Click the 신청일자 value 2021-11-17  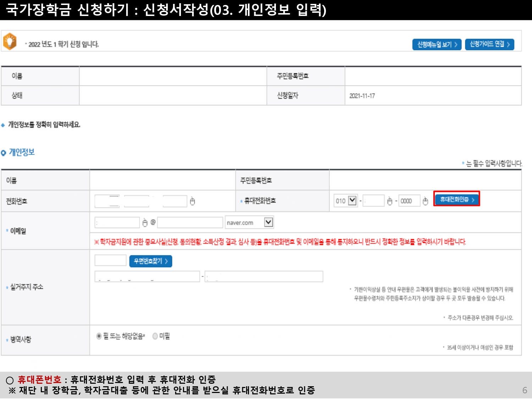[x=362, y=96]
